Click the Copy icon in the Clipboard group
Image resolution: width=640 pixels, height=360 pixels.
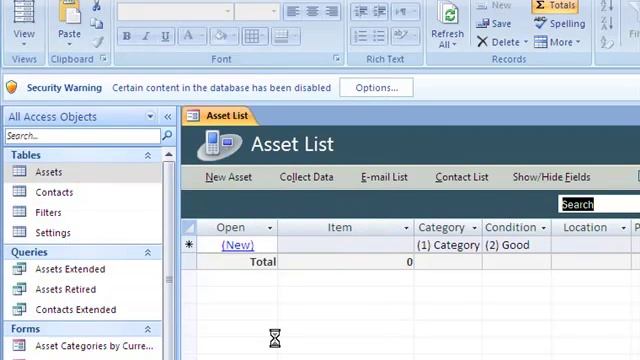point(97,24)
